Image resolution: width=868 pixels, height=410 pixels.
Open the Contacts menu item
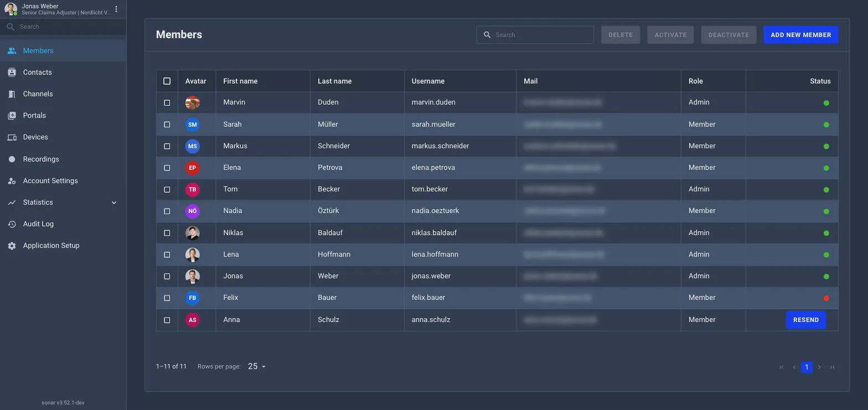coord(63,72)
